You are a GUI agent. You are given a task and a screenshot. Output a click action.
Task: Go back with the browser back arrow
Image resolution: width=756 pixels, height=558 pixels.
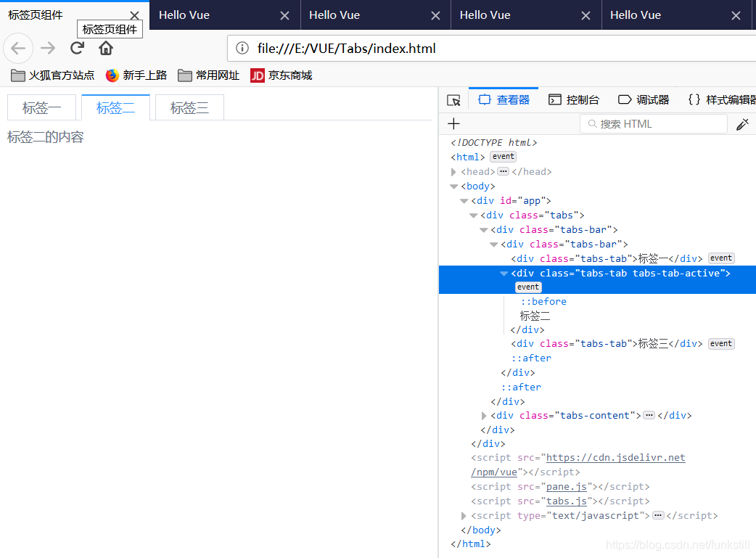coord(18,48)
